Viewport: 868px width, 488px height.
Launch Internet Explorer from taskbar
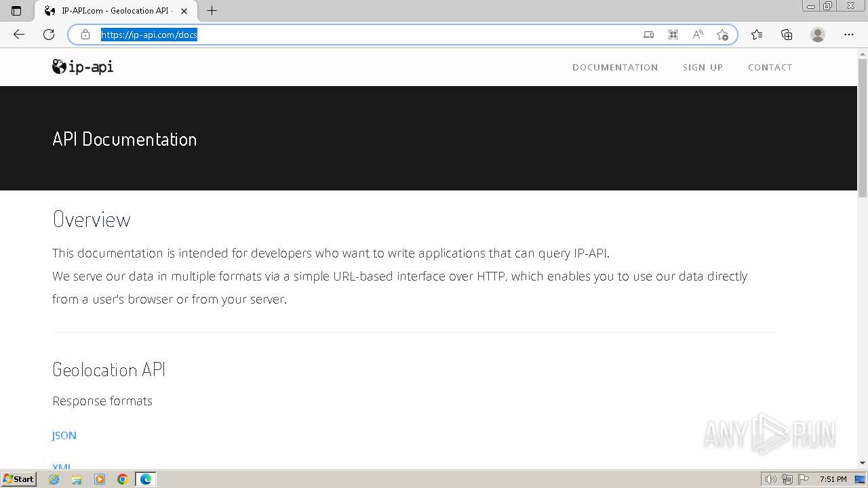pos(54,479)
